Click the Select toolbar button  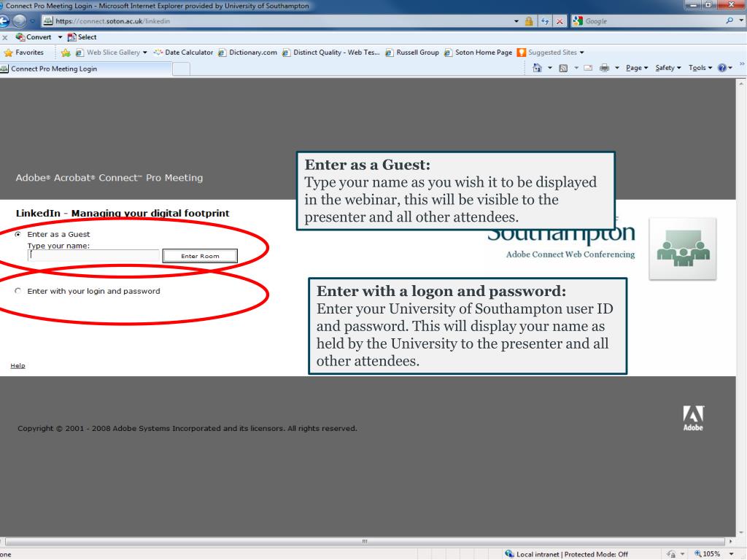pyautogui.click(x=82, y=36)
